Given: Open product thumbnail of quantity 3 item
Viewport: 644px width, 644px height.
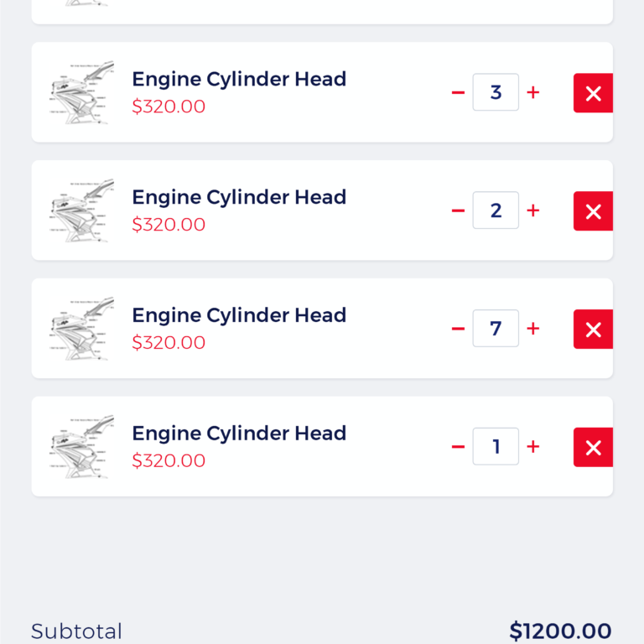Looking at the screenshot, I should coord(81,92).
